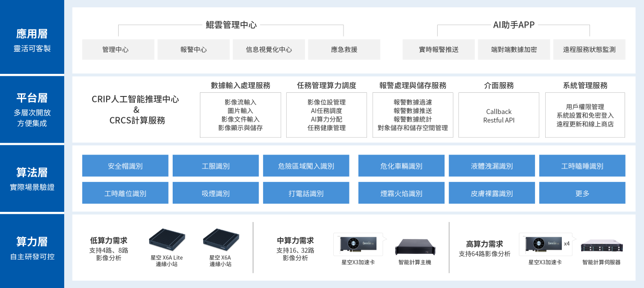Click the 星空 X6A edge station device image
This screenshot has height=288, width=644.
[221, 239]
